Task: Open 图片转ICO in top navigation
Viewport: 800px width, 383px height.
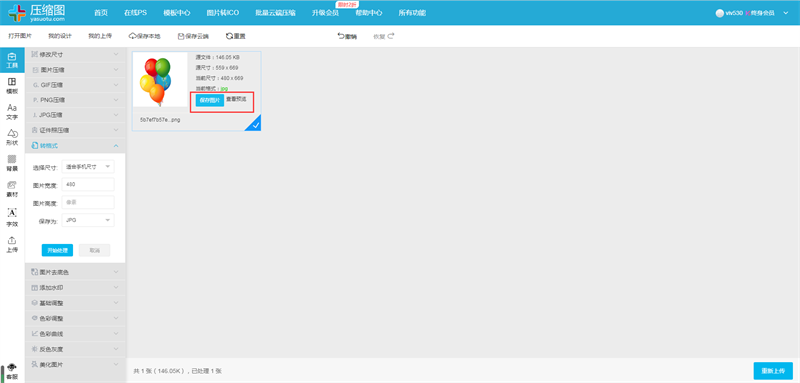Action: click(x=223, y=13)
